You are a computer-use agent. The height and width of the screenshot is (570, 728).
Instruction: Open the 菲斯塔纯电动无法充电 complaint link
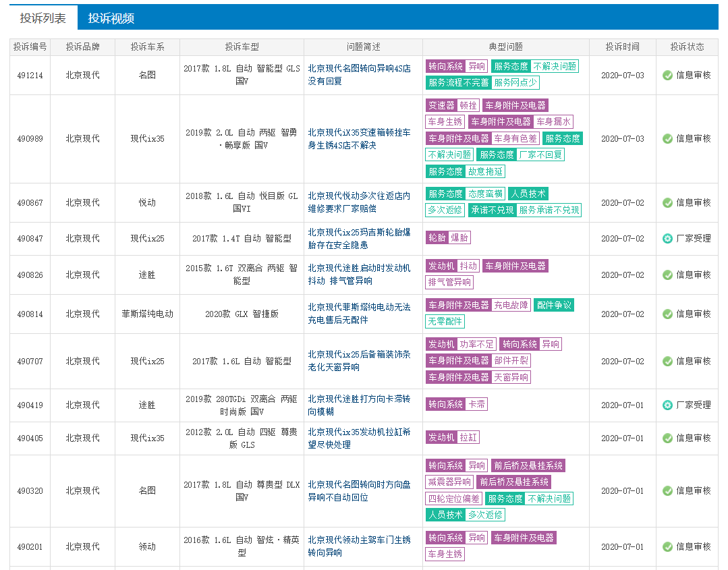click(x=359, y=313)
